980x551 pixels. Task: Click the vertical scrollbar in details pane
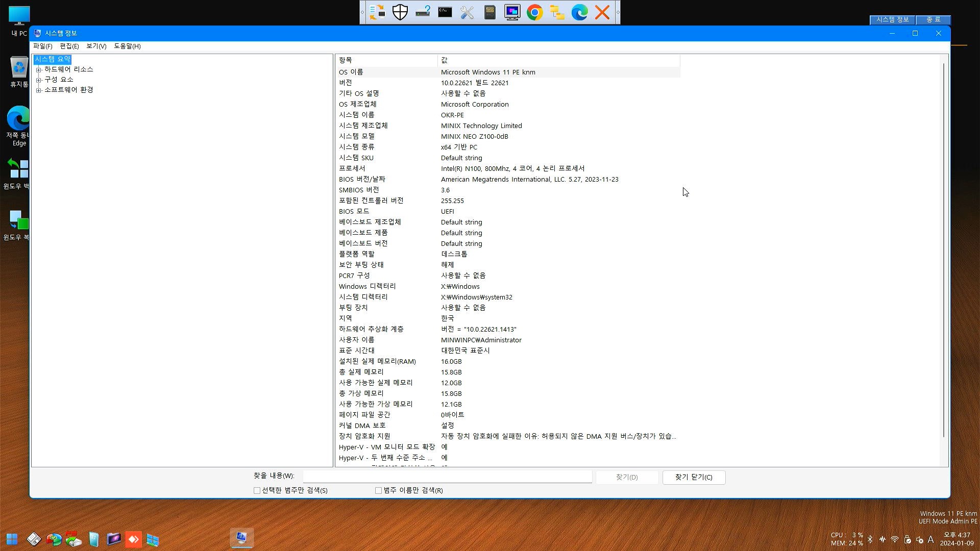point(944,250)
